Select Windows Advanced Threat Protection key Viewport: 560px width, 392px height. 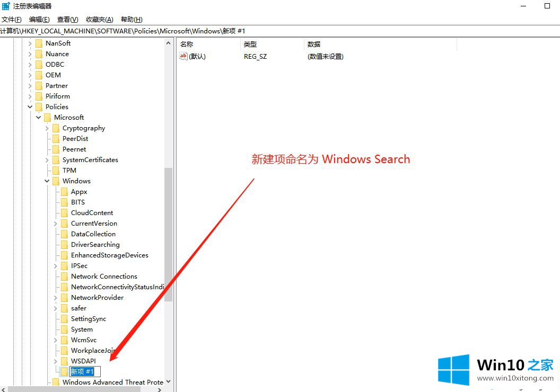coord(113,382)
